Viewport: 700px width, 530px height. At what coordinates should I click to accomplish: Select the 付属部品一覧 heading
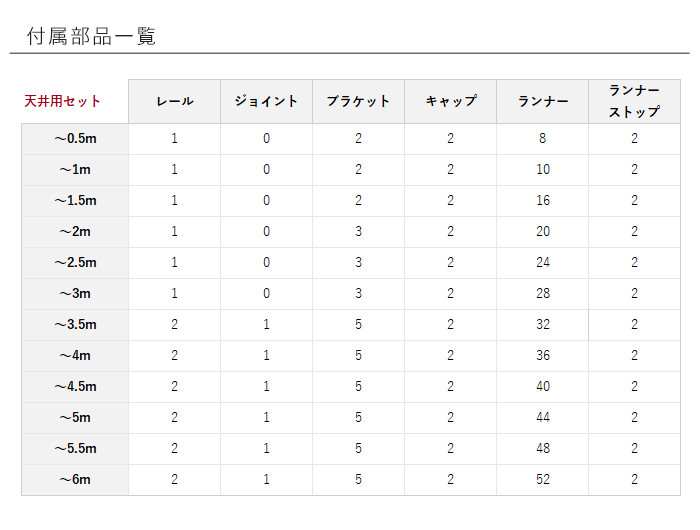(91, 36)
